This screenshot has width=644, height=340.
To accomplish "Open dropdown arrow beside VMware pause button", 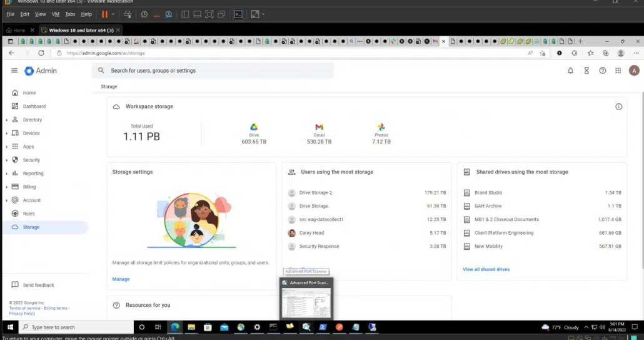I will click(x=113, y=14).
